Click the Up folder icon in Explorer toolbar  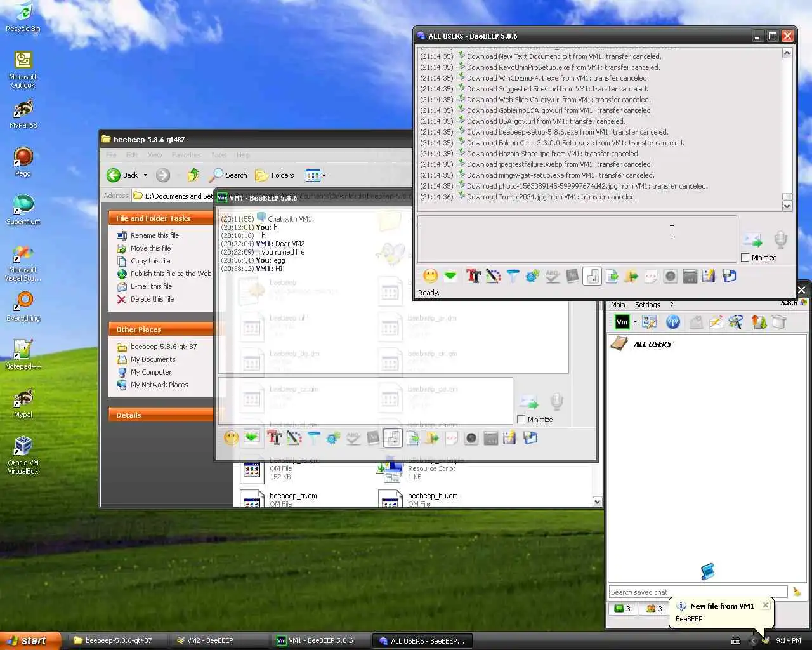click(193, 175)
